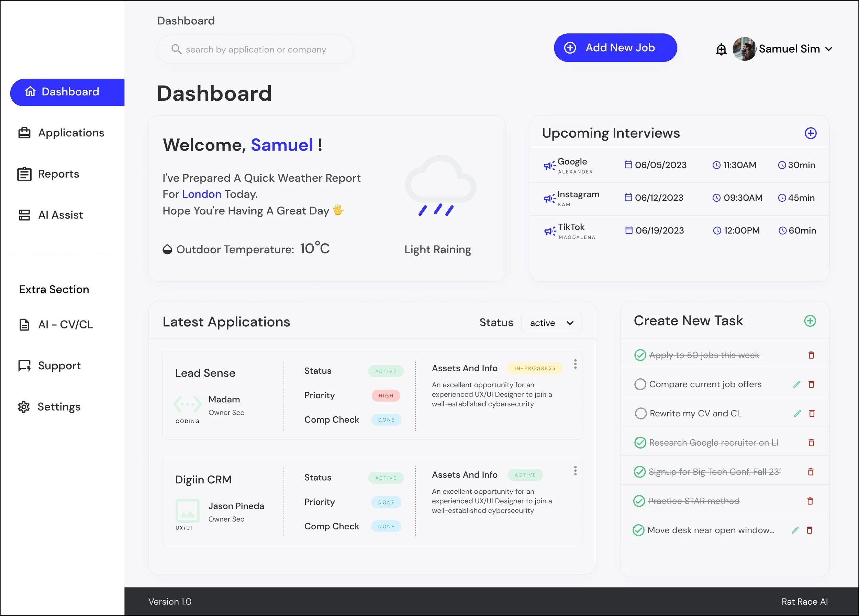Edit the 'Compare current job offers' task
The image size is (859, 616).
pyautogui.click(x=796, y=384)
